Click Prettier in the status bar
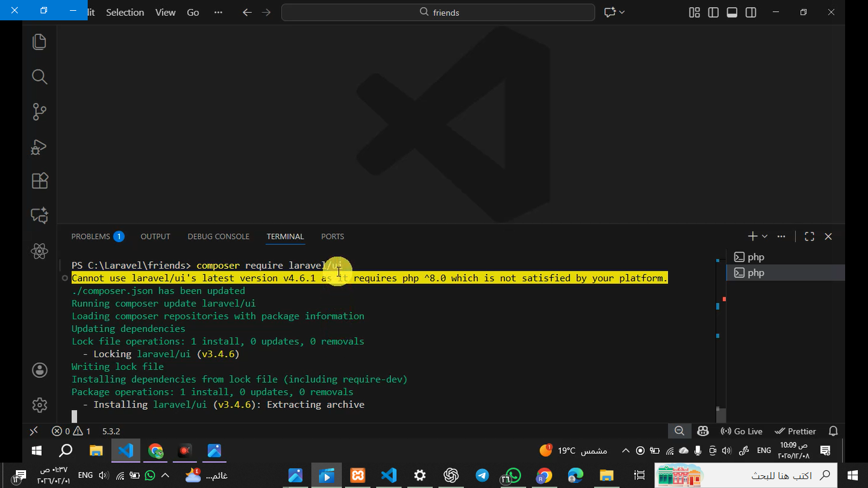 (x=796, y=431)
